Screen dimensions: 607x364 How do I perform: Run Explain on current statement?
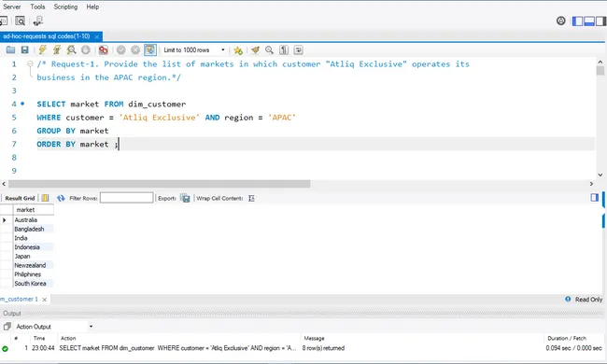click(71, 49)
